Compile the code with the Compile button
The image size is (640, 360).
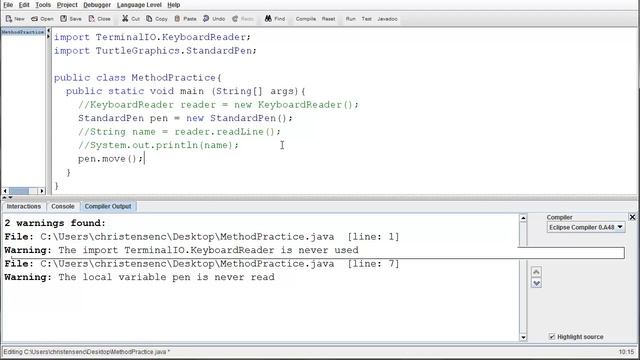tap(306, 19)
